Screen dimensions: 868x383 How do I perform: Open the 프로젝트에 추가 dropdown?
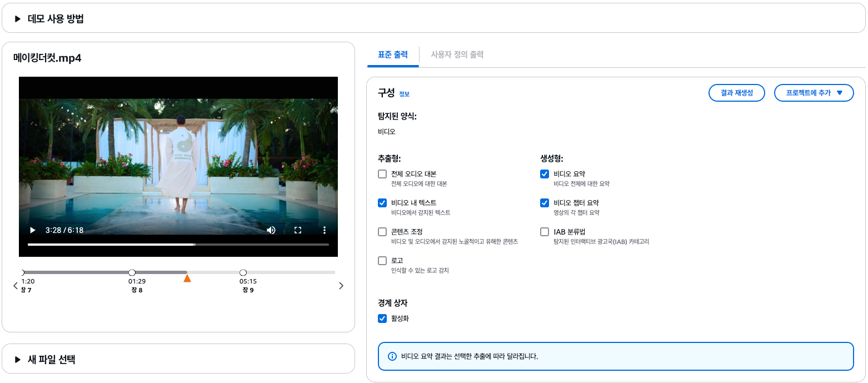814,93
